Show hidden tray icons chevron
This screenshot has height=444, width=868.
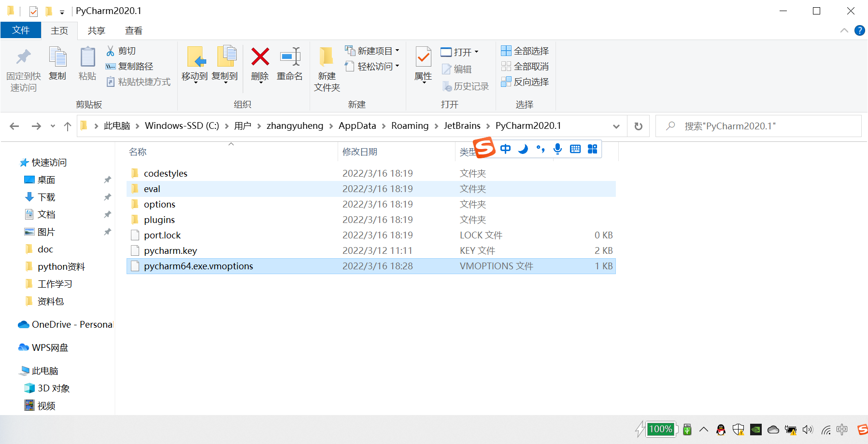(x=704, y=429)
